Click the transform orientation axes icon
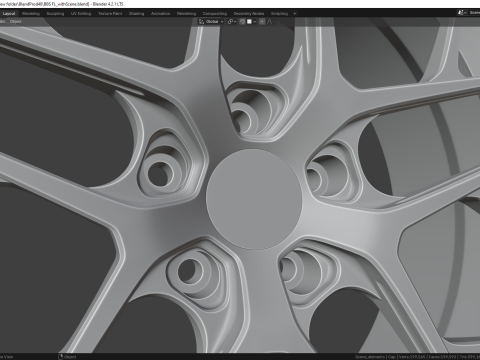 [201, 22]
